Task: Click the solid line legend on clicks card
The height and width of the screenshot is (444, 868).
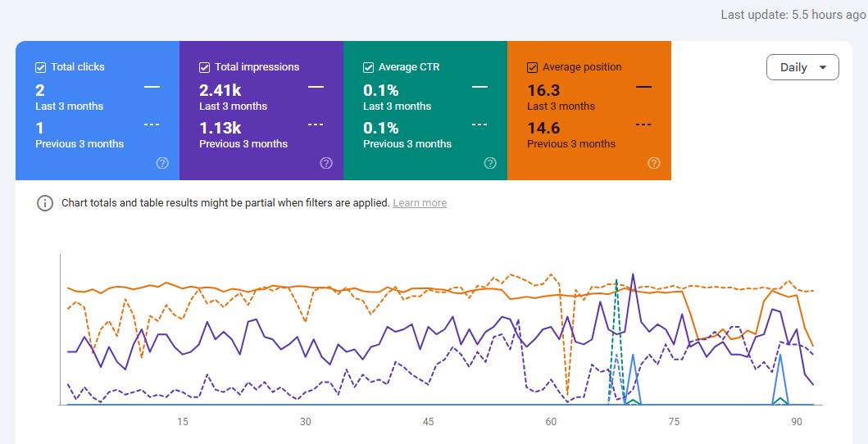Action: click(152, 87)
